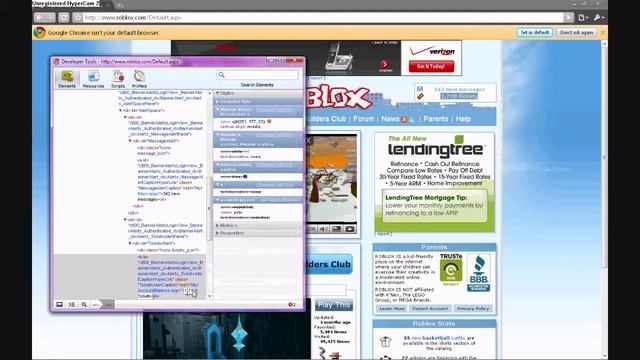Screen dimensions: 640x360
Task: Click the new messages envelope icon
Action: [x=420, y=89]
